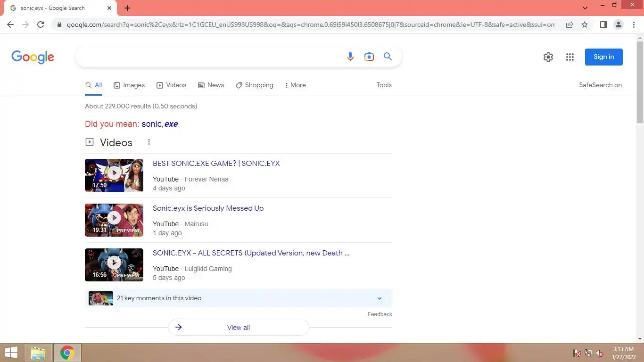Open SONIC.EYX - ALL SECRETS video link
The height and width of the screenshot is (362, 644).
251,253
